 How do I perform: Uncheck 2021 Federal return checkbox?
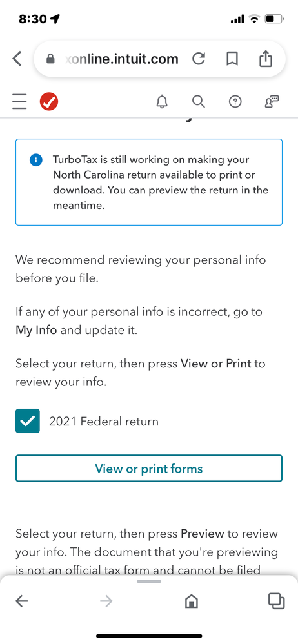tap(28, 421)
